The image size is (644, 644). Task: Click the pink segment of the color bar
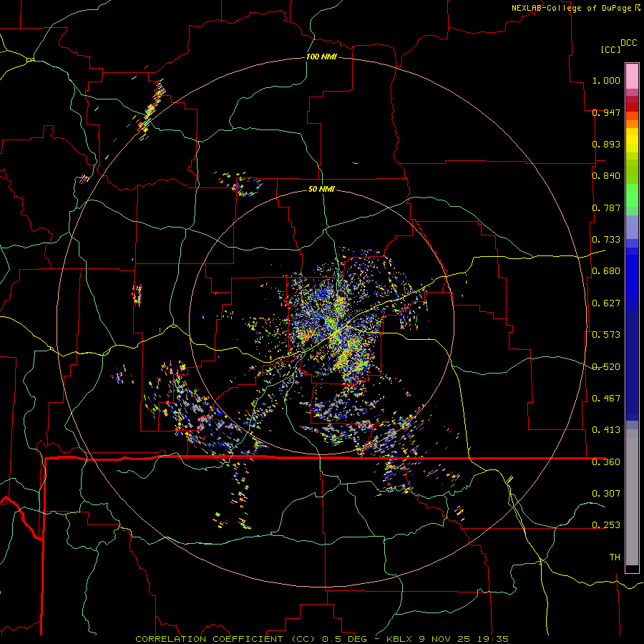(632, 77)
